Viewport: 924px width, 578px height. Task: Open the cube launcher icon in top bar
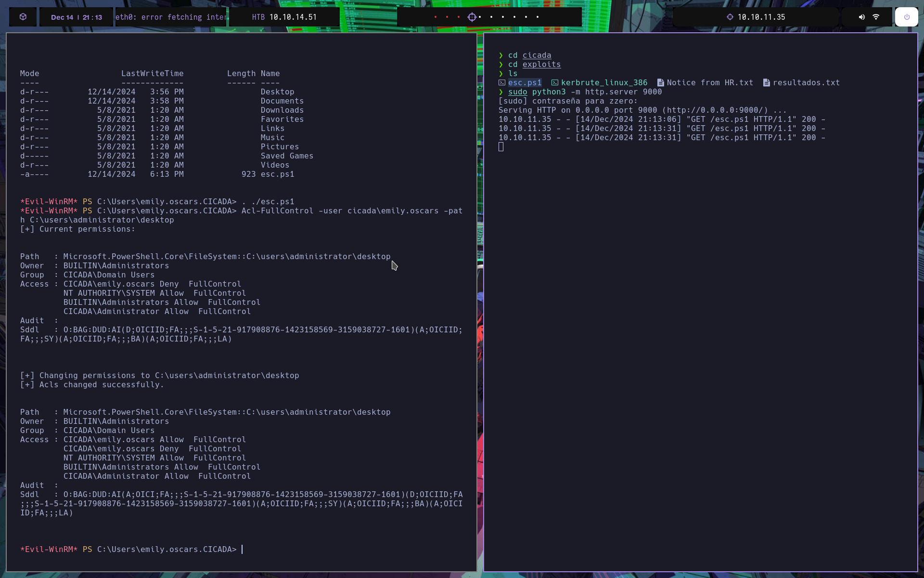[23, 17]
